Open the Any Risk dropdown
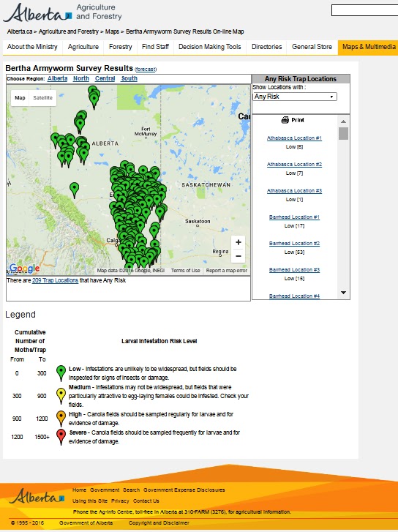 [295, 97]
